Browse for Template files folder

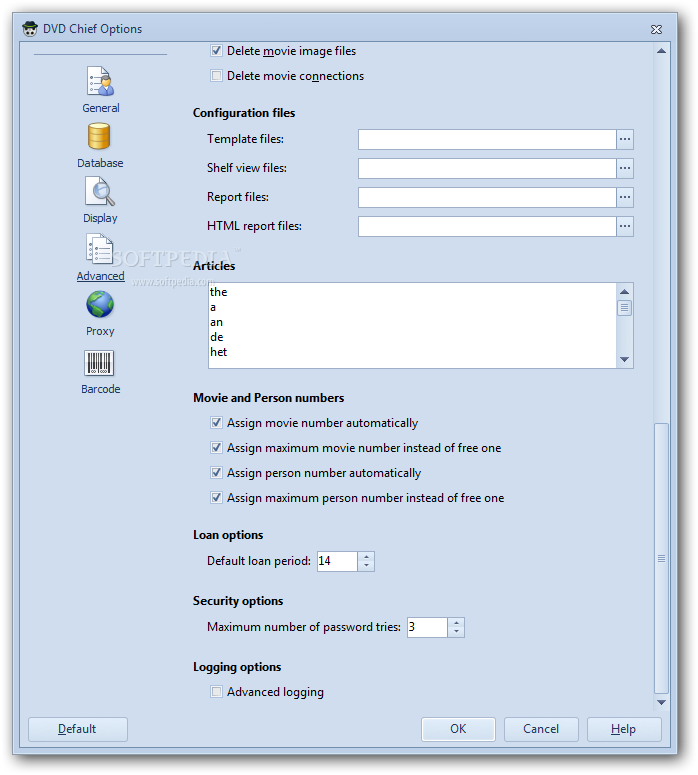625,139
